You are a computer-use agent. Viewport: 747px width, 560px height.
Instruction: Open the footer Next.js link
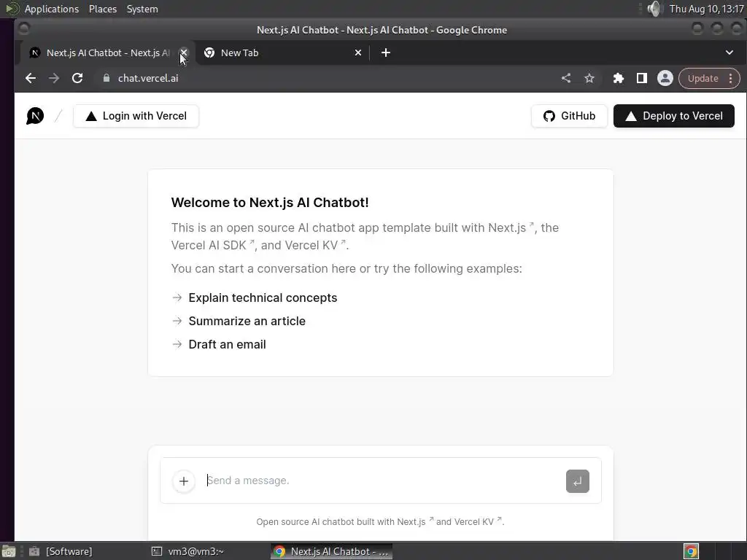pyautogui.click(x=415, y=522)
